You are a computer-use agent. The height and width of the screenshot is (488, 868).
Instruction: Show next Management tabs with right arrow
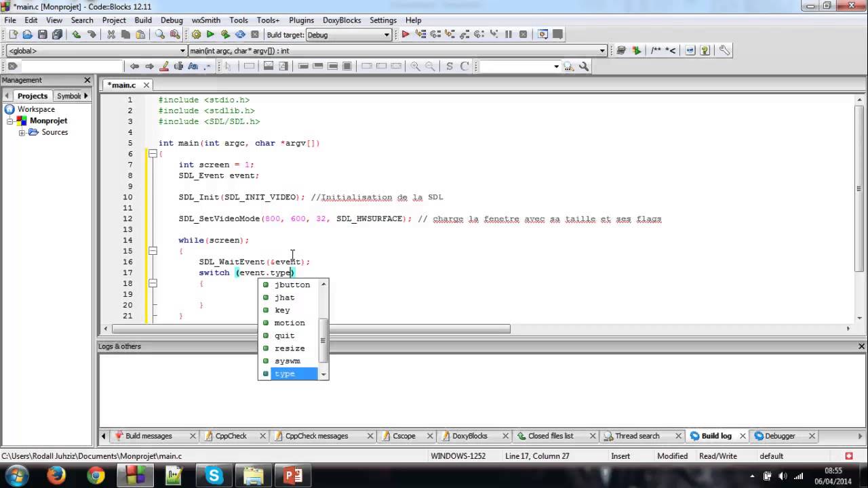[x=86, y=96]
